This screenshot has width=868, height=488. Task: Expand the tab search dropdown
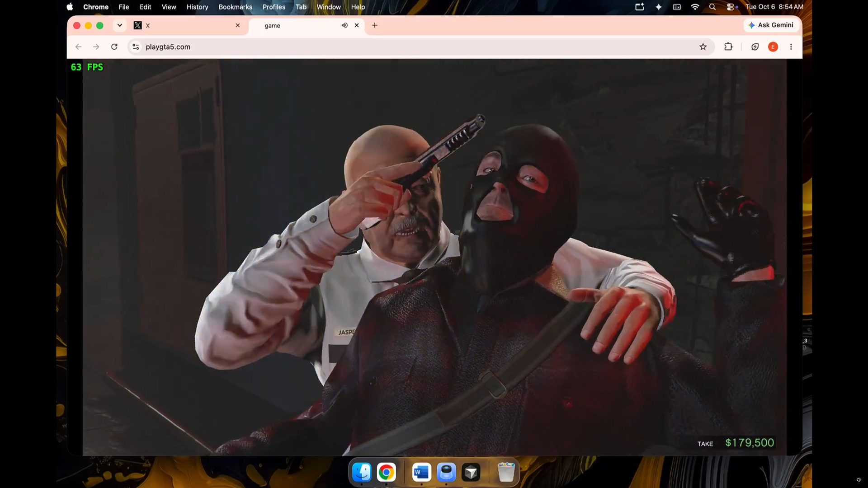click(x=119, y=25)
